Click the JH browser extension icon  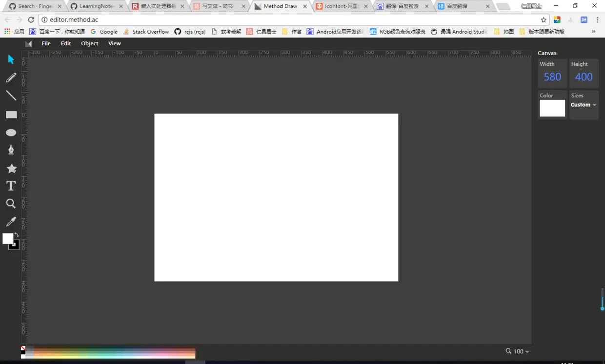pos(584,20)
